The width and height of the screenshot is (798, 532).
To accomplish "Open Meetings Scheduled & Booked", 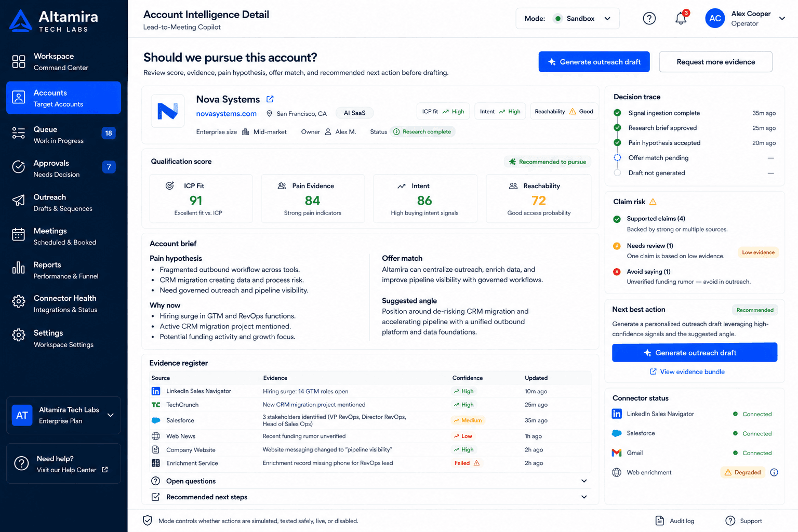I will [x=63, y=236].
